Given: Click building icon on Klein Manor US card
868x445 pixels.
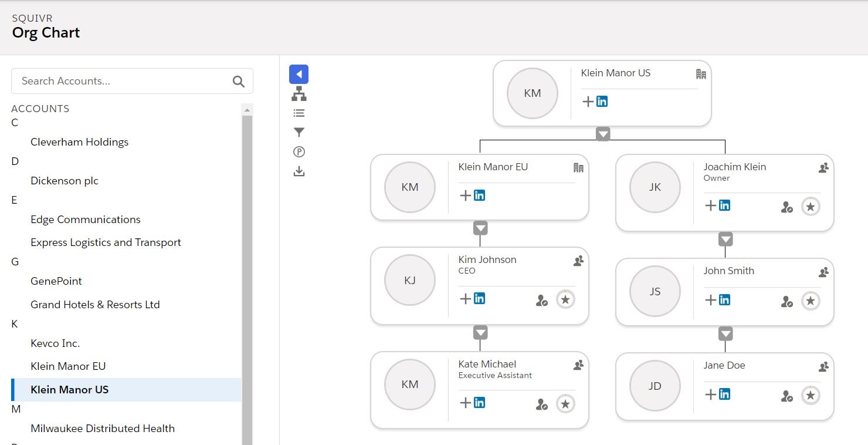Looking at the screenshot, I should (701, 74).
